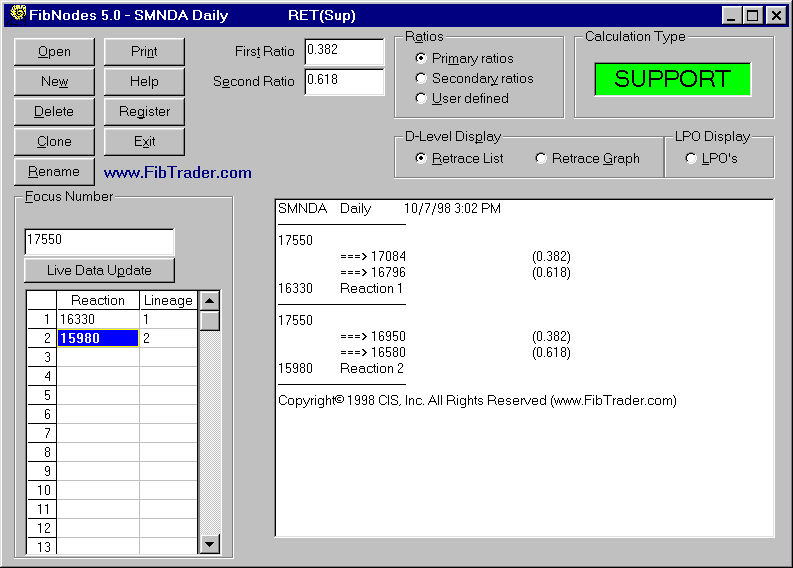Click the Reaction 1 label in output
This screenshot has width=793, height=568.
(x=372, y=288)
